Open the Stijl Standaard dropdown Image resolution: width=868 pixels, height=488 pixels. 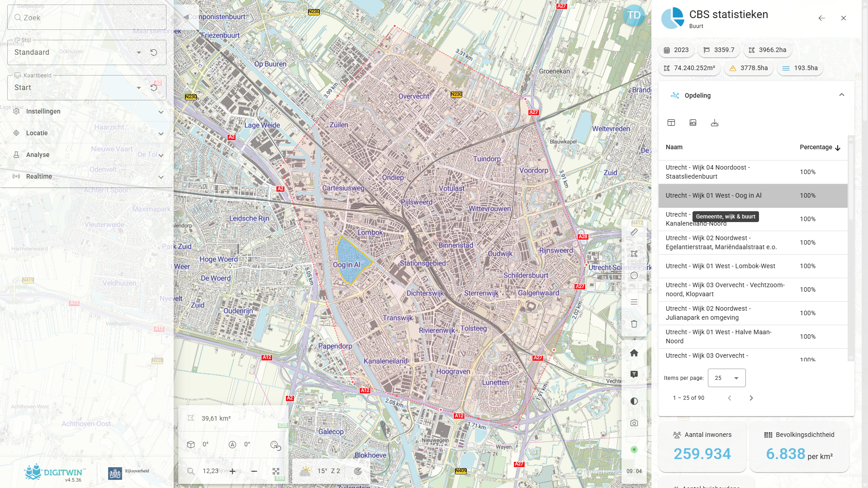(x=139, y=52)
